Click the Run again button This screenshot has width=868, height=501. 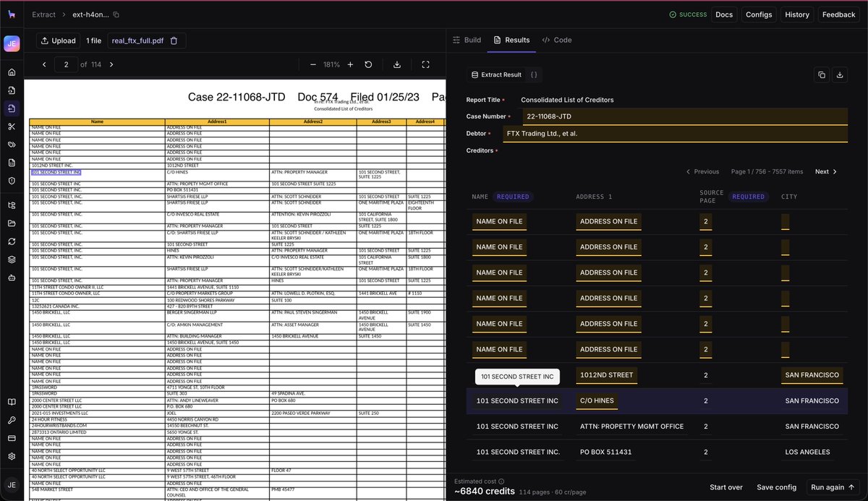click(x=833, y=487)
